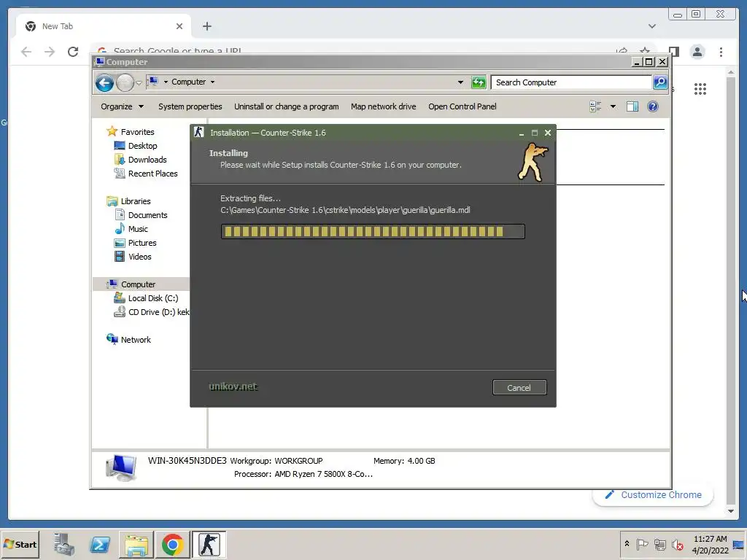This screenshot has width=747, height=560.
Task: Open Documents library
Action: pyautogui.click(x=142, y=215)
